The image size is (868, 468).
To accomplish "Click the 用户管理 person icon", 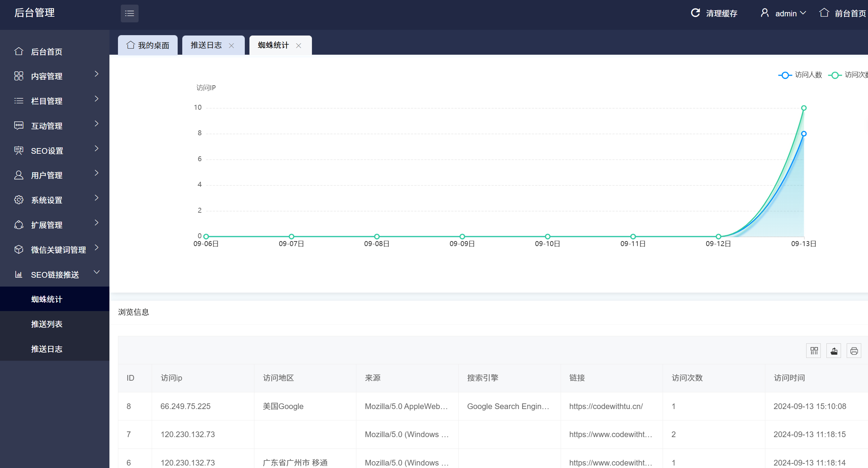I will (x=19, y=175).
